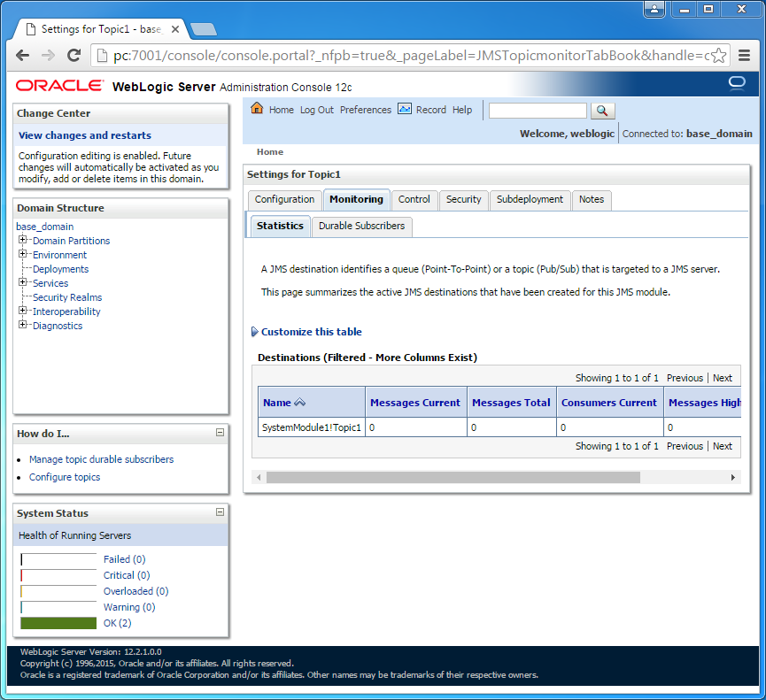This screenshot has width=766, height=700.
Task: Click the page icon in the address bar
Action: [x=102, y=56]
